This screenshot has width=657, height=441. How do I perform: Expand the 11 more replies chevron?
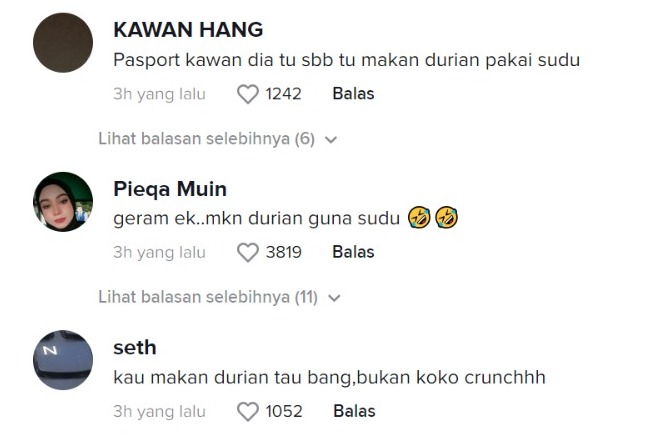(x=335, y=298)
